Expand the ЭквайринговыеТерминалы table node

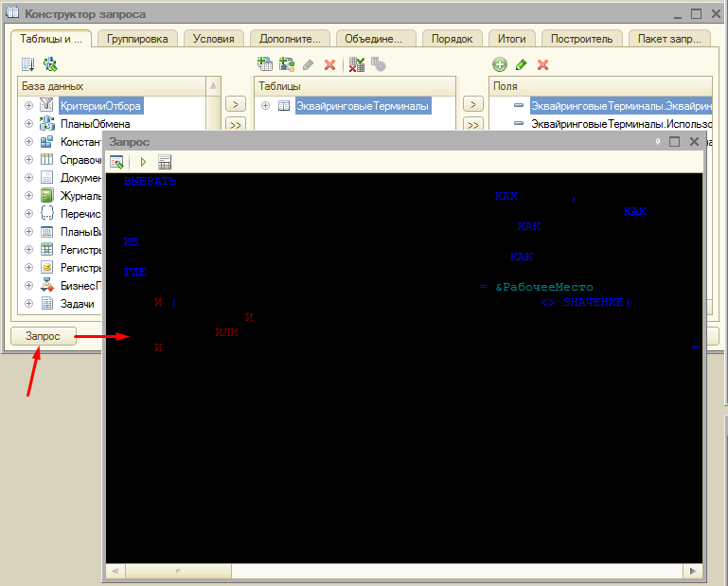pyautogui.click(x=266, y=106)
